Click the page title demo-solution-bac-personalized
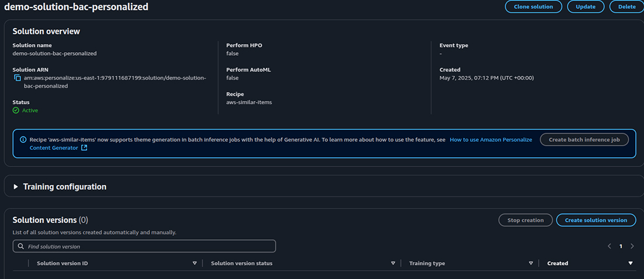 click(x=76, y=7)
